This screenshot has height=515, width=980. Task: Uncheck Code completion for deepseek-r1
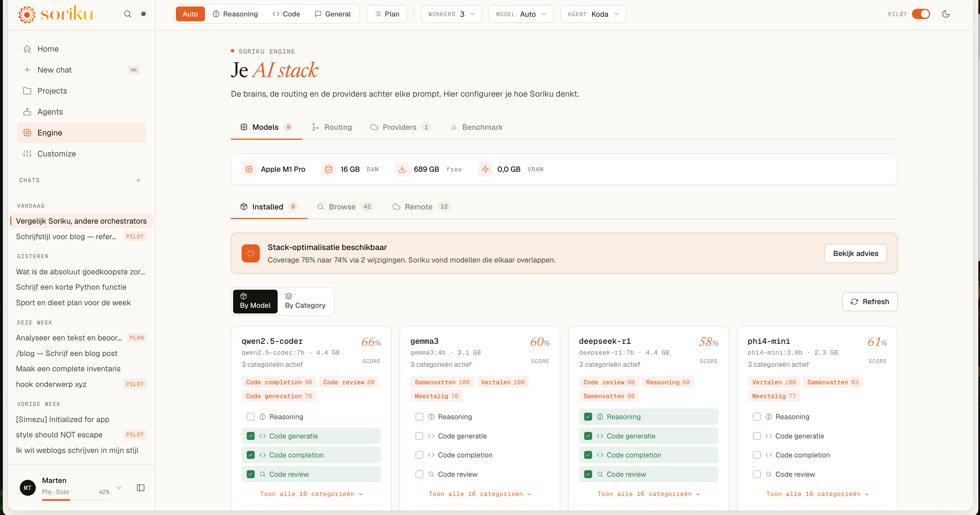pyautogui.click(x=588, y=455)
